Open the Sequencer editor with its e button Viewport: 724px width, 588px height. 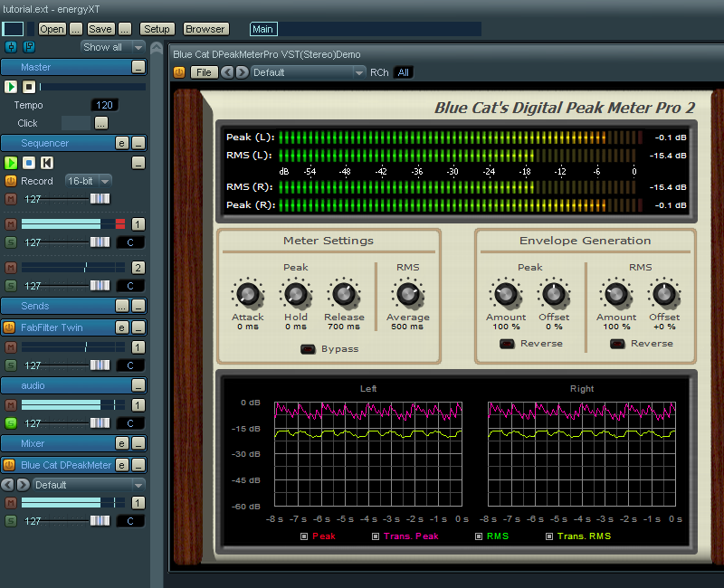point(121,143)
